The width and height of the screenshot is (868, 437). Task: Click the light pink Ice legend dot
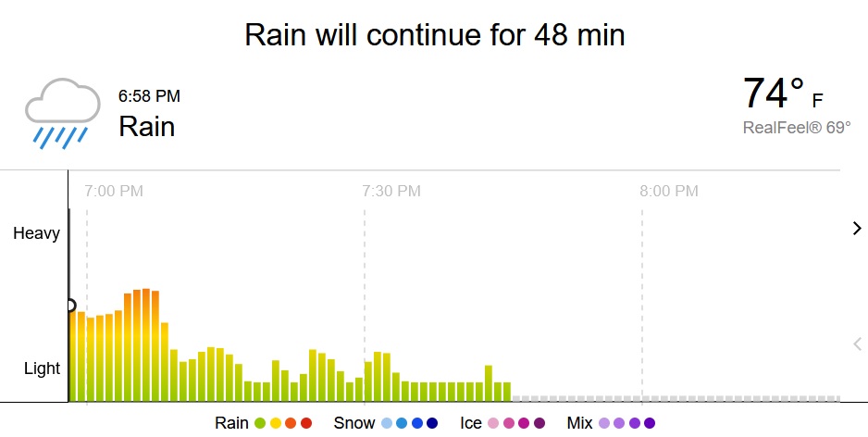[492, 423]
